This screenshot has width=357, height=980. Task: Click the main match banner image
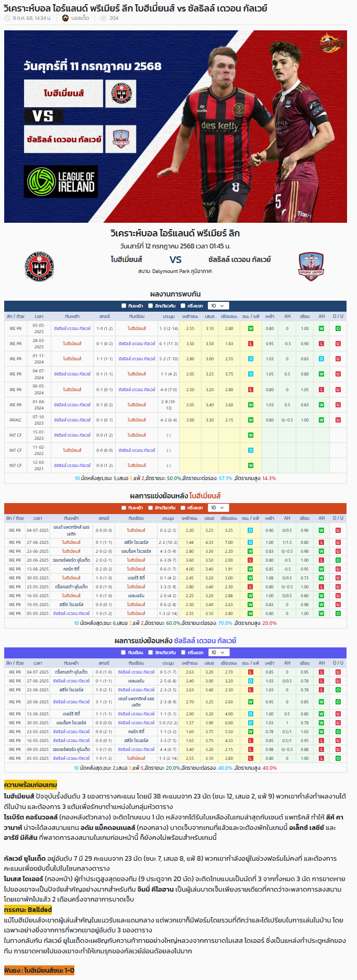[175, 127]
